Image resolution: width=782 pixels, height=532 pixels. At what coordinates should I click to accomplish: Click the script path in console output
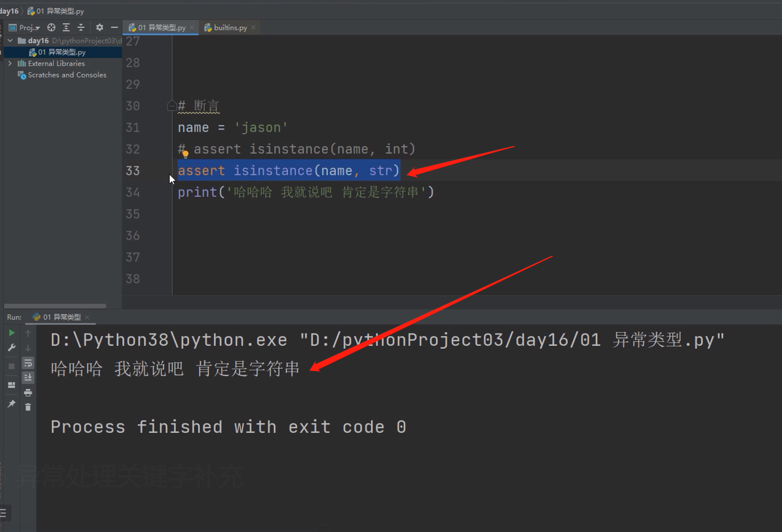coord(514,341)
